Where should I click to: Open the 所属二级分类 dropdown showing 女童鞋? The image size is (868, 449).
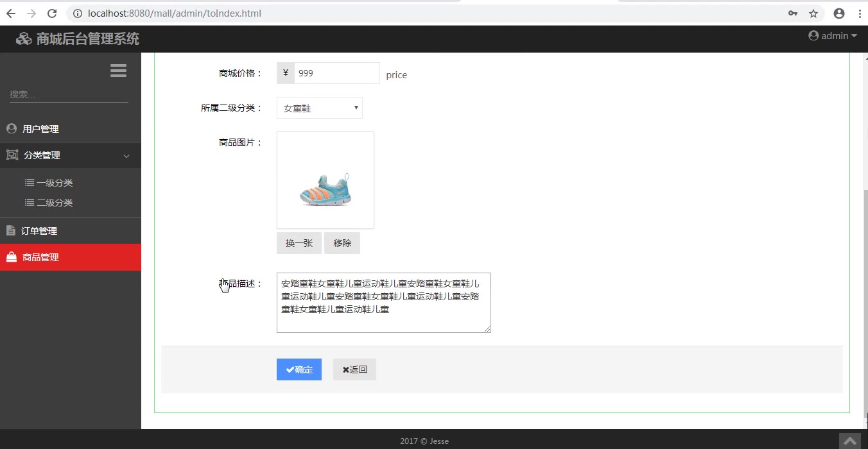320,108
